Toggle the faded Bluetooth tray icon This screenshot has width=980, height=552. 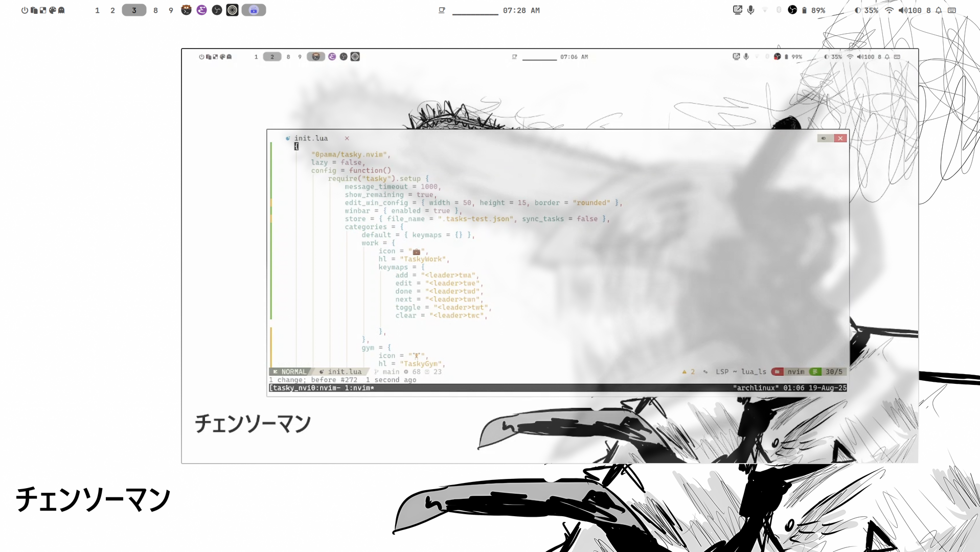pos(779,10)
